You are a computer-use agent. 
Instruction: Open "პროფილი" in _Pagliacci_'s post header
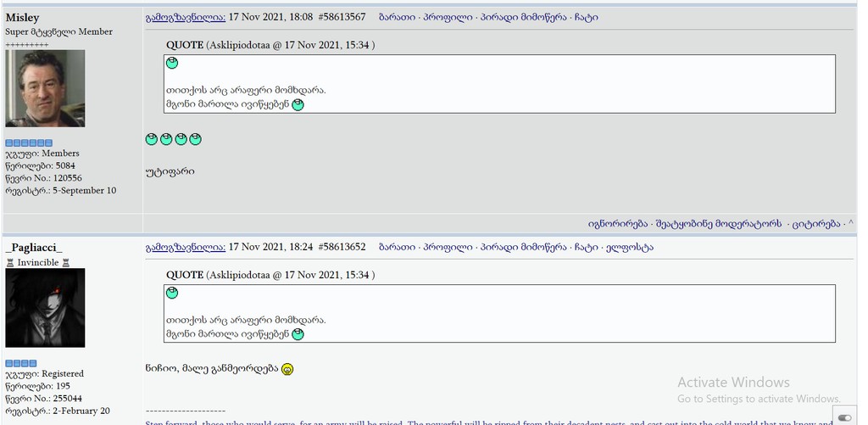pyautogui.click(x=448, y=247)
